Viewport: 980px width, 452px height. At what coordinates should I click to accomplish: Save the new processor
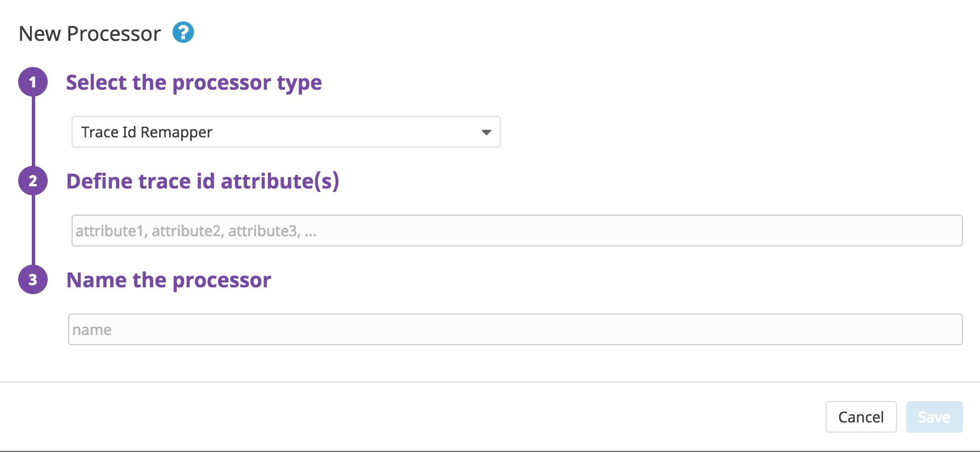tap(934, 417)
